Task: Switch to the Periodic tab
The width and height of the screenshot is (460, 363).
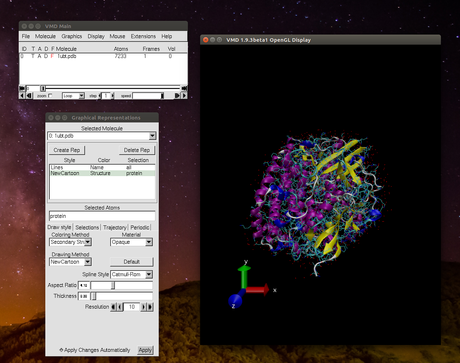Action: 140,227
